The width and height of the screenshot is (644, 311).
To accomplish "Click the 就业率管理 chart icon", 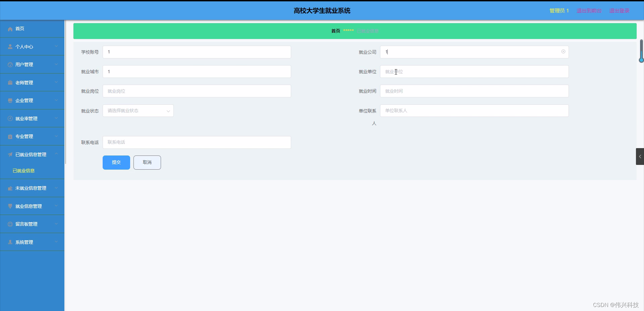I will click(10, 118).
